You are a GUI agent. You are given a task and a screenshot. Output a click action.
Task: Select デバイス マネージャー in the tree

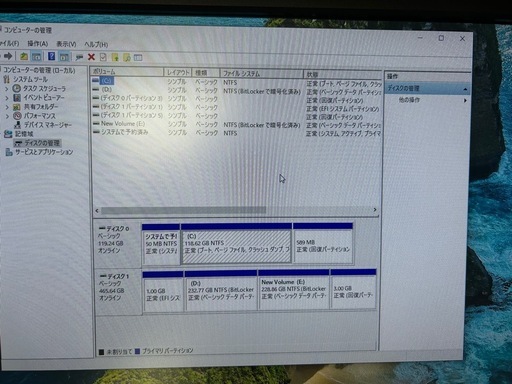pos(48,125)
